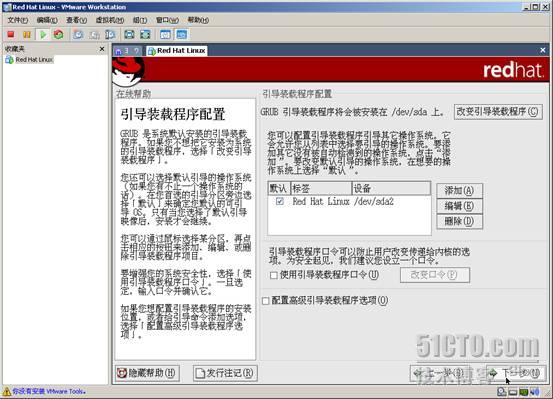
Task: Click the 默认 column header
Action: (x=279, y=188)
